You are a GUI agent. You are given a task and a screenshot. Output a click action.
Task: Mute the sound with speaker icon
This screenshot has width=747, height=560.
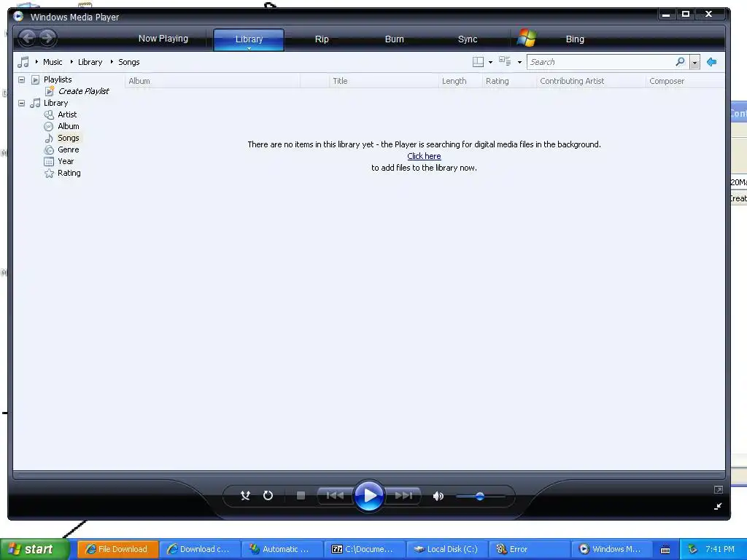[x=438, y=496]
